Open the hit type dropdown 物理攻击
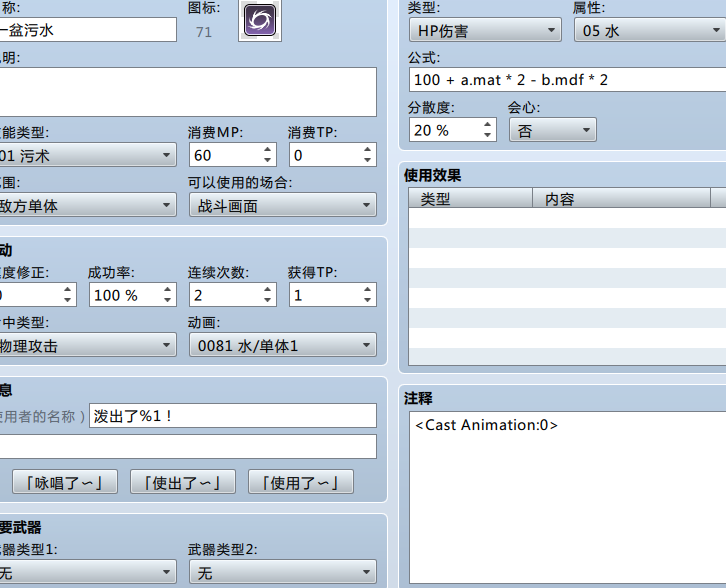Image resolution: width=726 pixels, height=588 pixels. 88,345
